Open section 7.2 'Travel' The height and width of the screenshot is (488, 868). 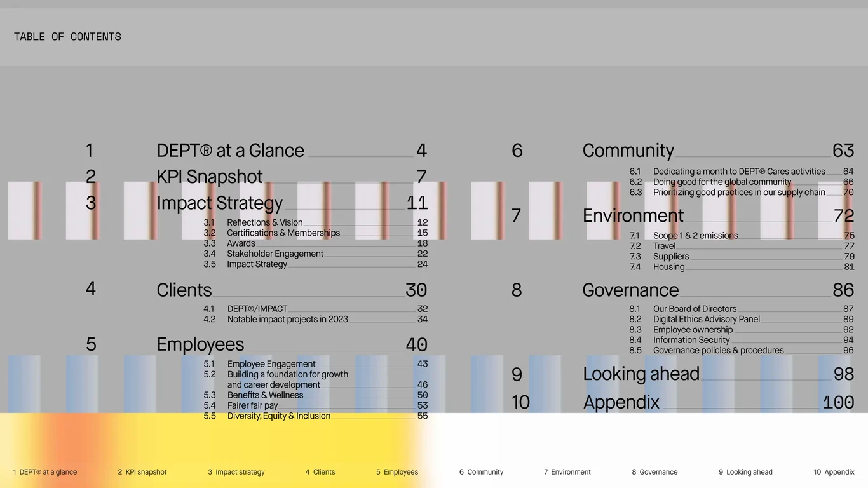click(664, 246)
